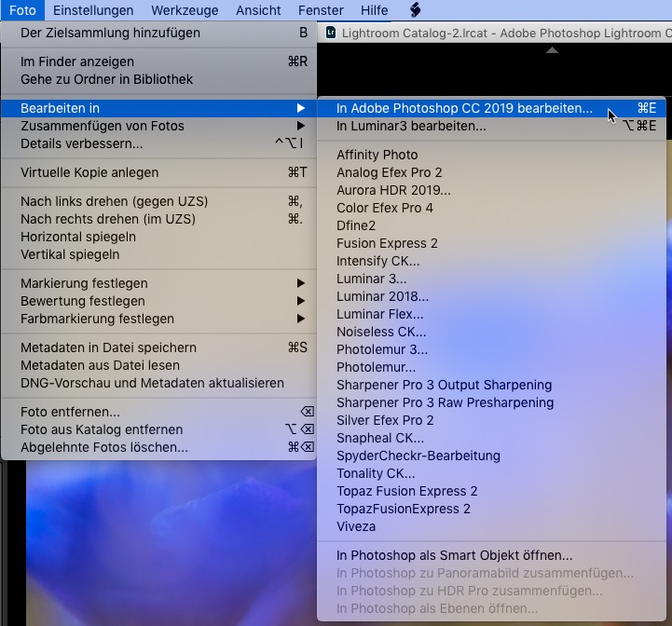Choose In Adobe Photoshop CC 2019 bearbeiten

tap(464, 108)
